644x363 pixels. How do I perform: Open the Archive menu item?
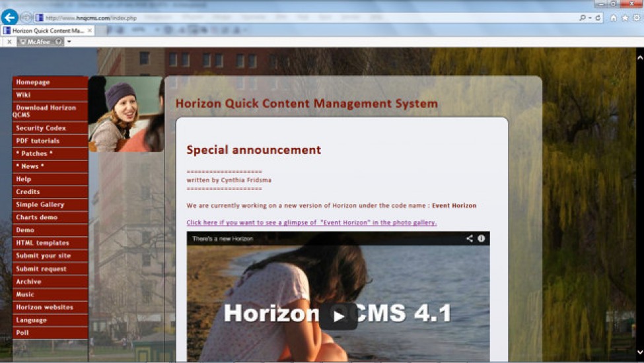pyautogui.click(x=50, y=281)
